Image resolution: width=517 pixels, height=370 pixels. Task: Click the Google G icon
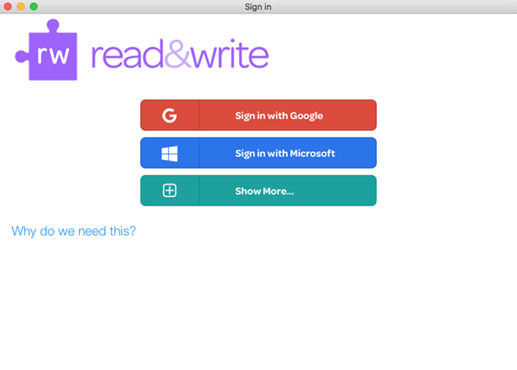pyautogui.click(x=169, y=116)
